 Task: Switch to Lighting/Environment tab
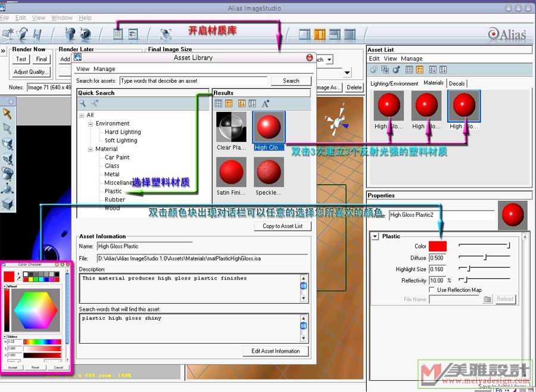pyautogui.click(x=394, y=83)
